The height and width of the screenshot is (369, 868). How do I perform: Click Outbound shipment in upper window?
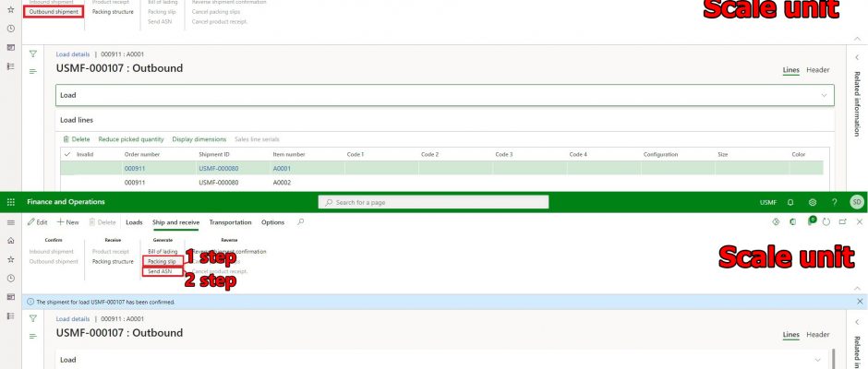(x=54, y=12)
